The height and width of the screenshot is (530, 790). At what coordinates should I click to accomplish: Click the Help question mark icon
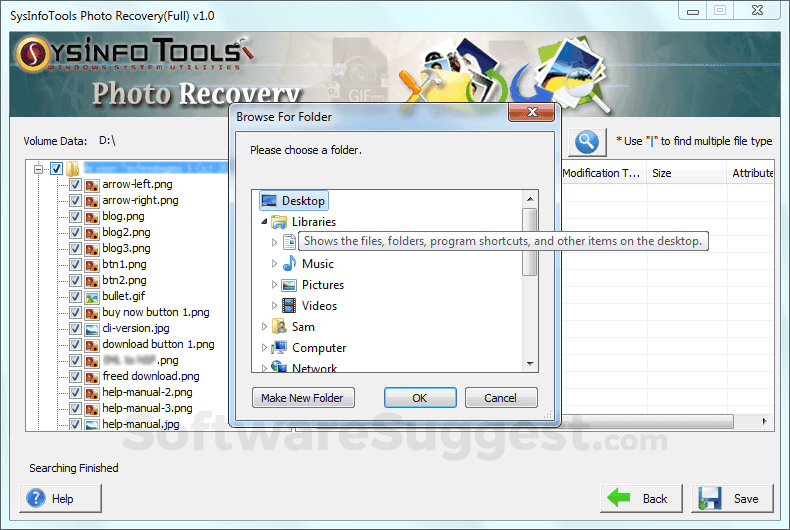(x=36, y=498)
